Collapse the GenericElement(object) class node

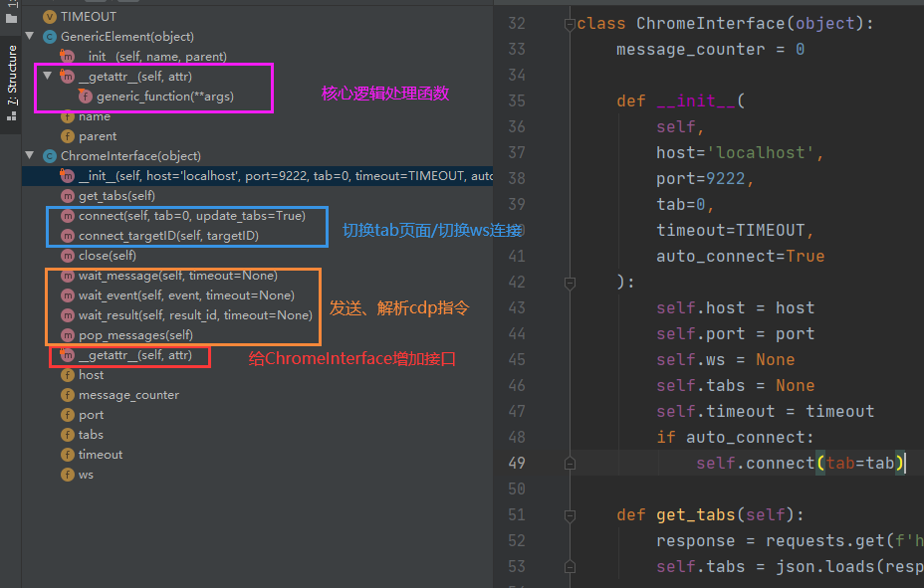pyautogui.click(x=30, y=37)
